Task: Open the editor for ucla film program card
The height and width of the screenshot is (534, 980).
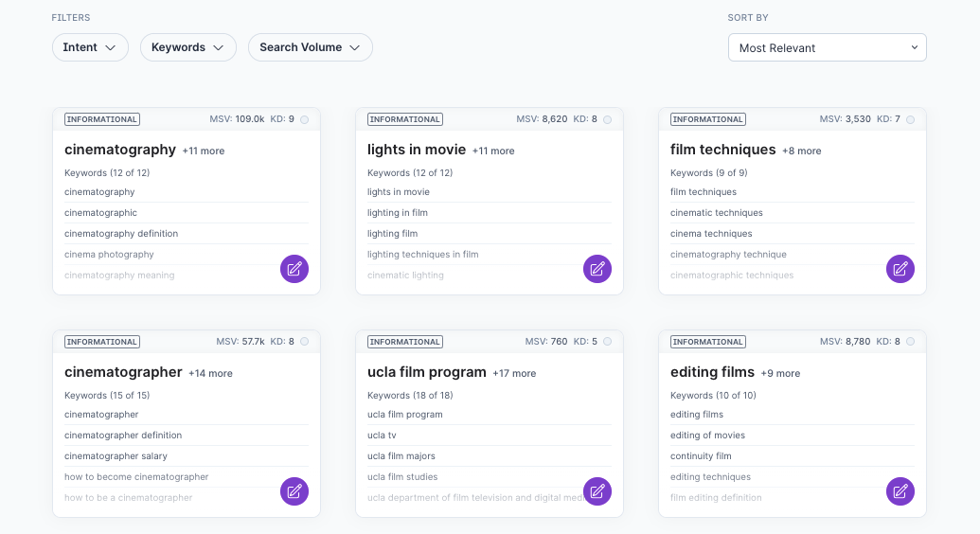Action: tap(597, 491)
